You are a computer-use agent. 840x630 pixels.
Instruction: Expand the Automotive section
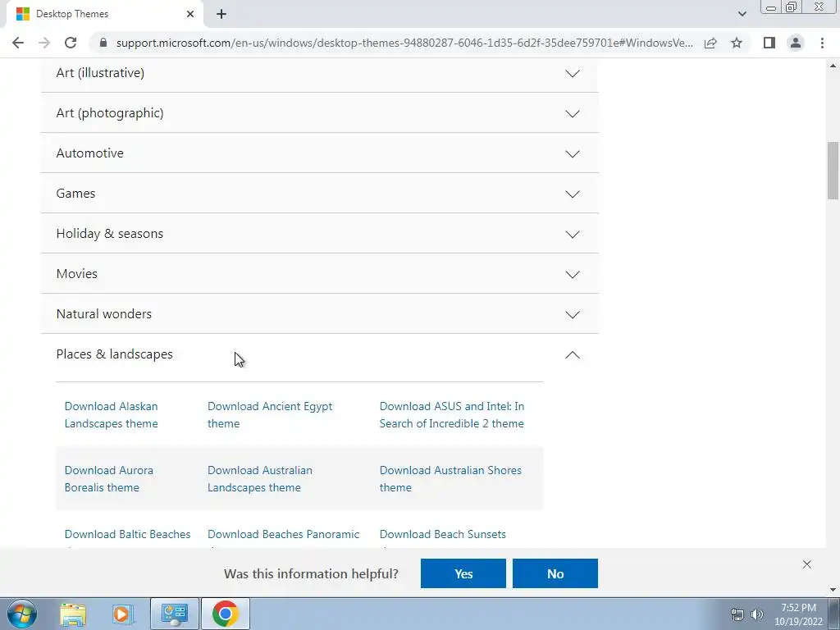coord(319,153)
